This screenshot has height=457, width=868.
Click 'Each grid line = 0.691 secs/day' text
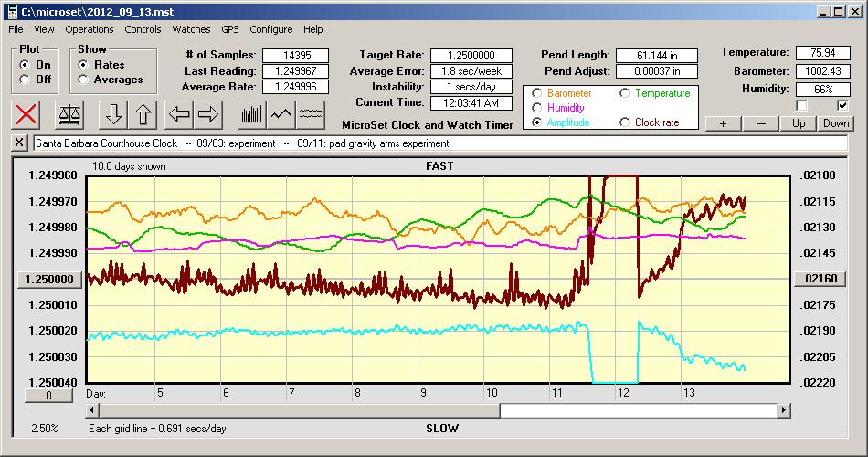[157, 428]
